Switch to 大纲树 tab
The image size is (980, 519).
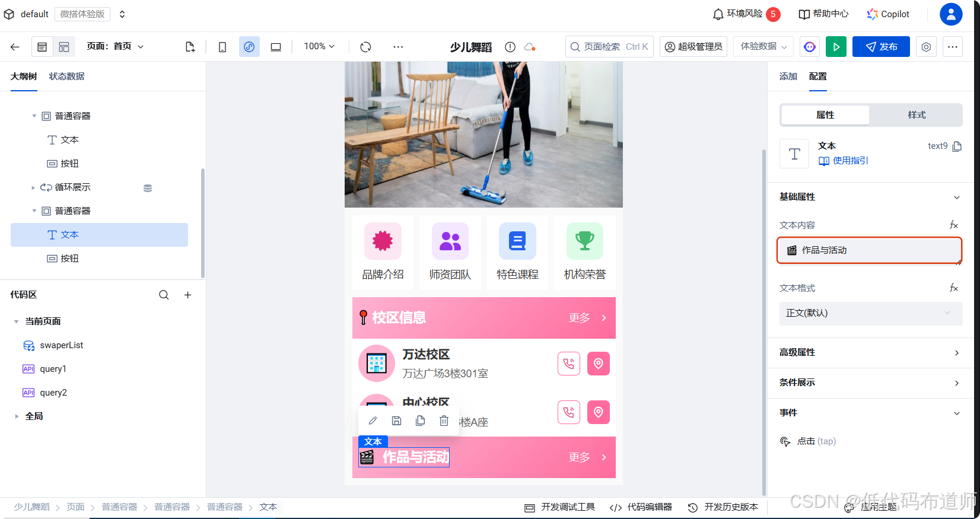[24, 77]
